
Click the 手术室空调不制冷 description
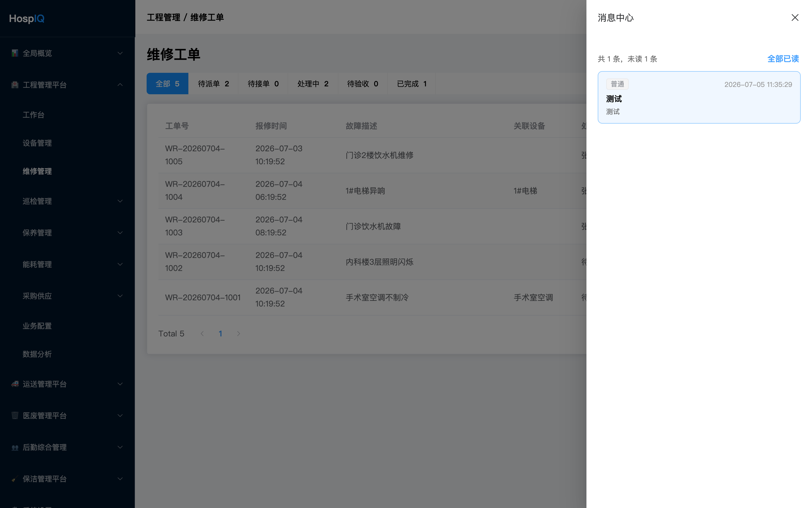pos(377,297)
